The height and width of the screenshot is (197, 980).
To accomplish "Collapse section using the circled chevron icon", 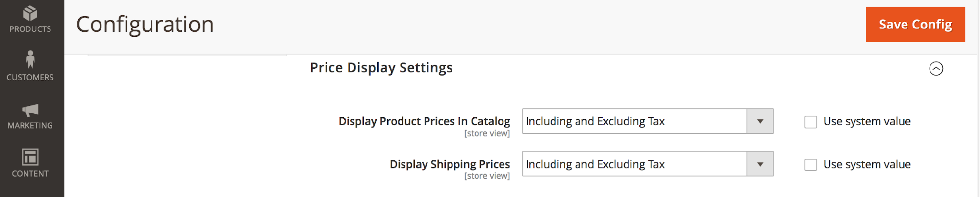I will [936, 68].
